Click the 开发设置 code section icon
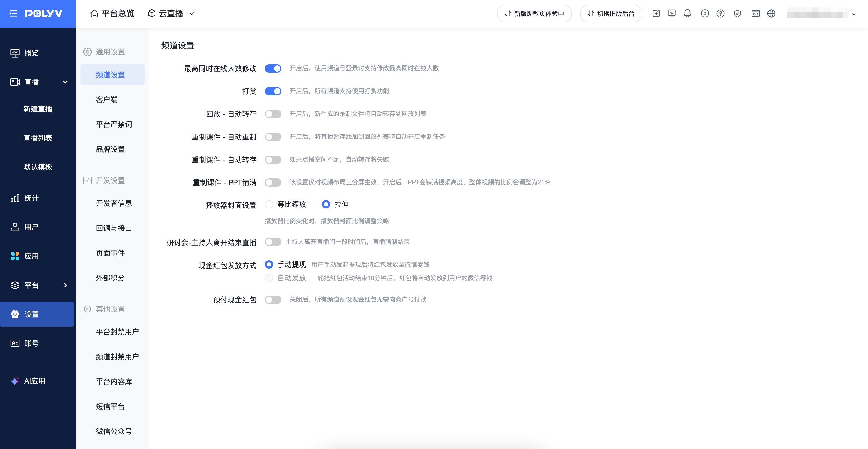The height and width of the screenshot is (449, 868). (88, 180)
